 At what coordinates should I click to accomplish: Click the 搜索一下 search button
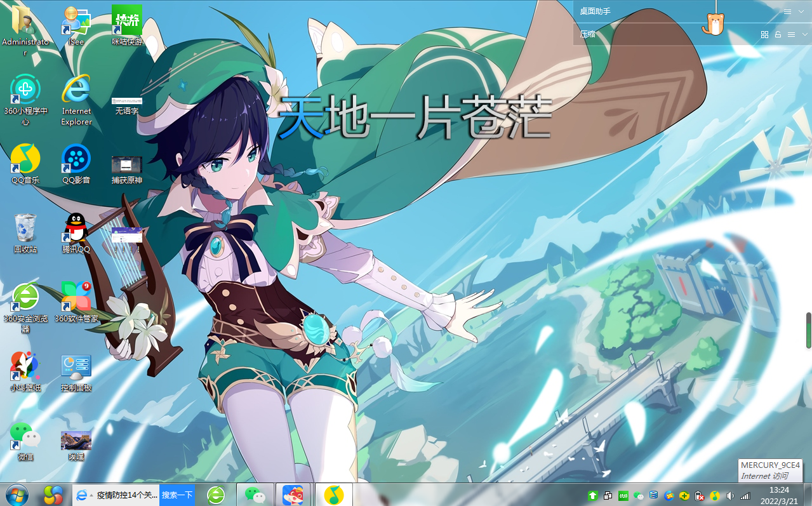176,495
